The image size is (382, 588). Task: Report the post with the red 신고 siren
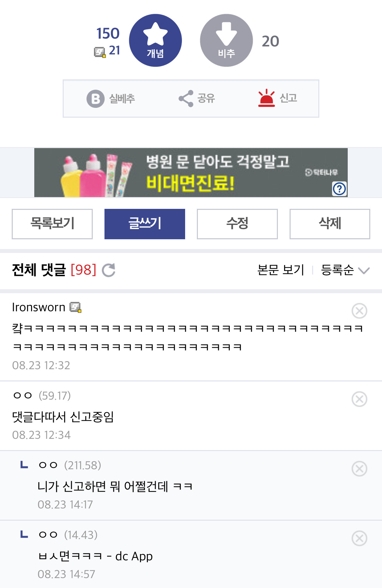266,98
